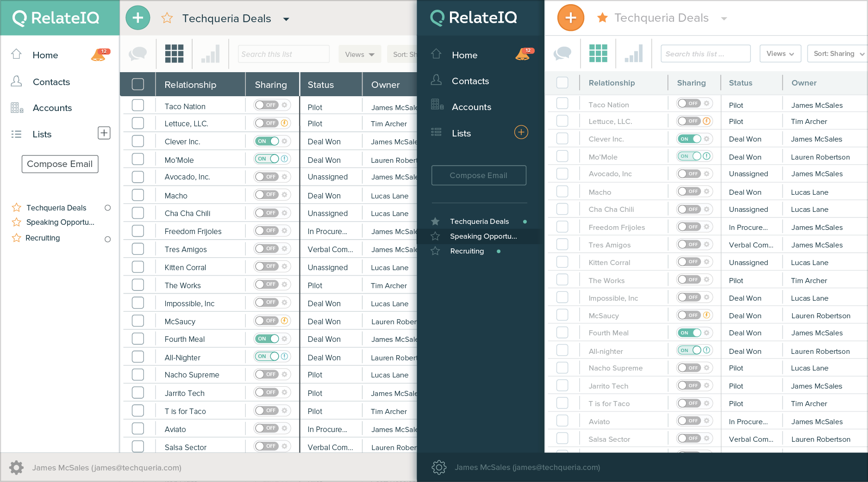Image resolution: width=868 pixels, height=482 pixels.
Task: Expand the black caret next to Techqueria Deals
Action: (x=286, y=19)
